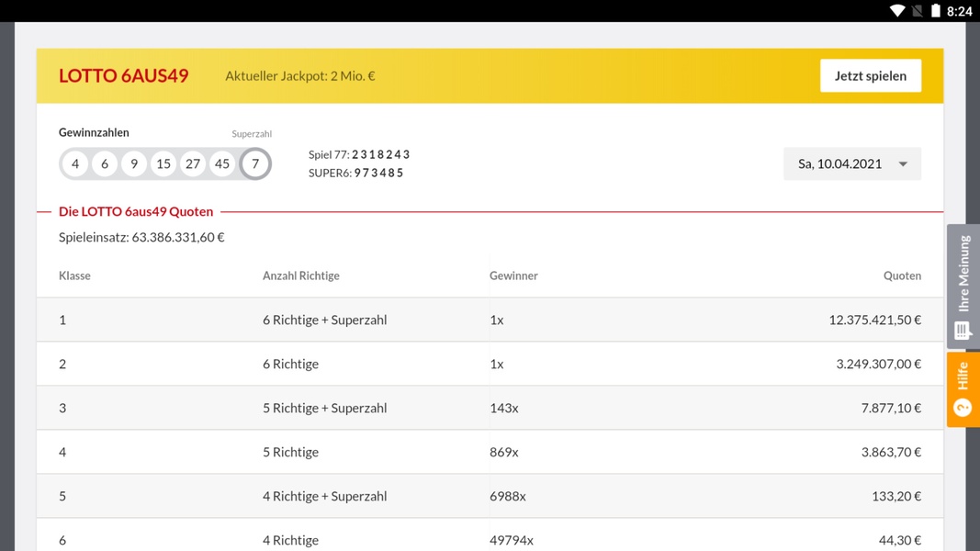The image size is (980, 551).
Task: Select winning number ball 4
Action: (75, 163)
